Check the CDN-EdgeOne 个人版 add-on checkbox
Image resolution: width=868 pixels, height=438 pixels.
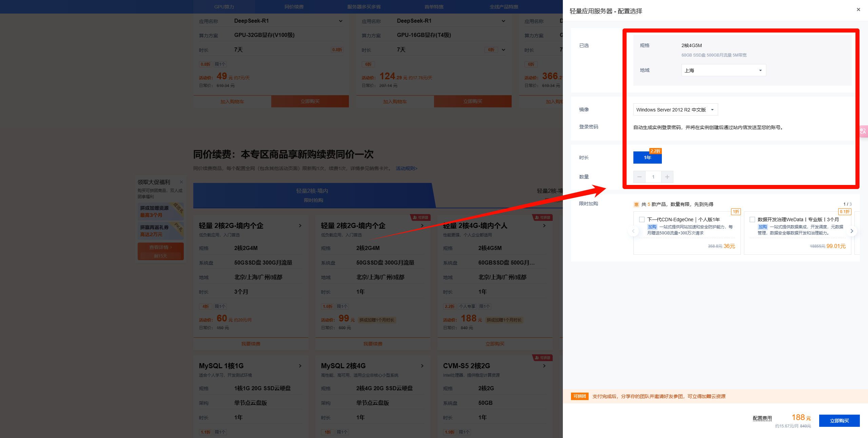click(x=642, y=219)
